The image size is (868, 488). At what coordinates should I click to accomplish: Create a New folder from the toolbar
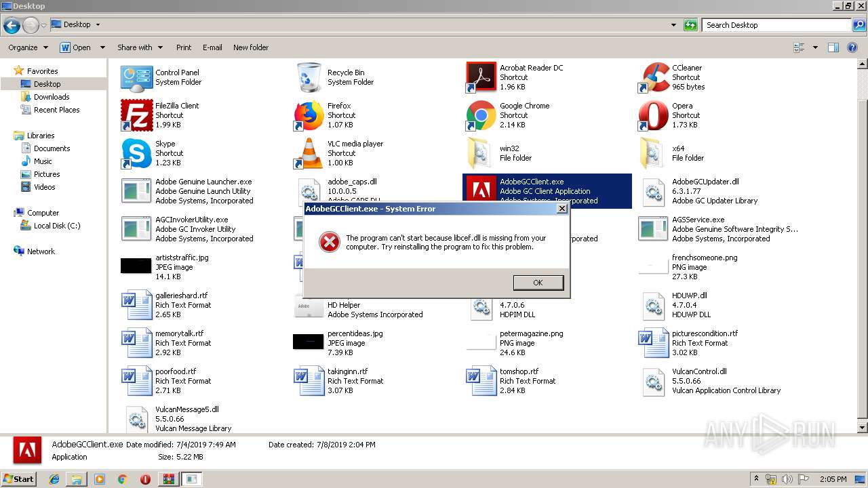coord(251,47)
